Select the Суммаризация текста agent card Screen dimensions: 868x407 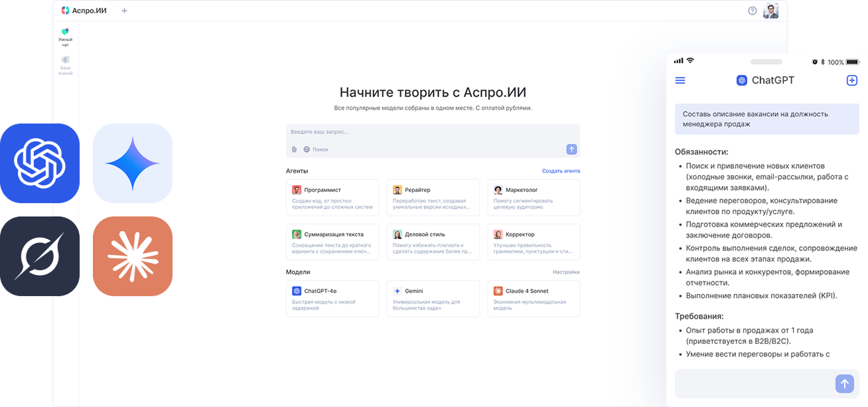[x=332, y=242]
